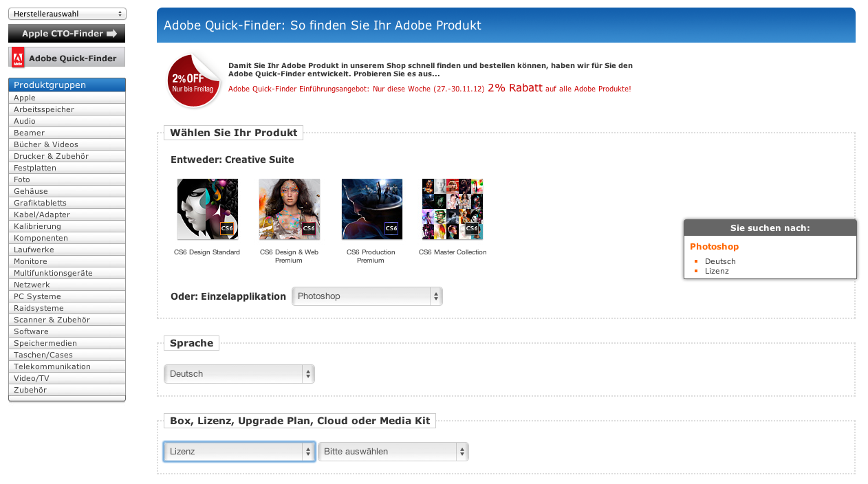Click the Photoshop entry in the search summary
This screenshot has width=868, height=484.
[x=714, y=247]
